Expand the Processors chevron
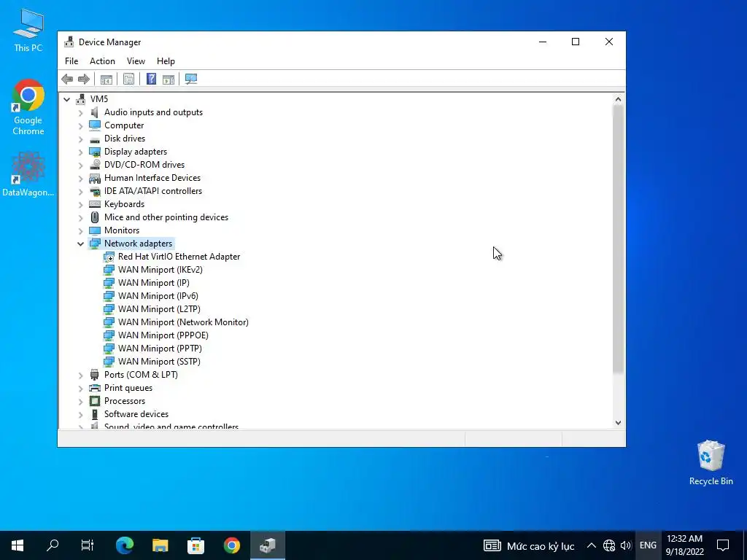 [x=80, y=401]
